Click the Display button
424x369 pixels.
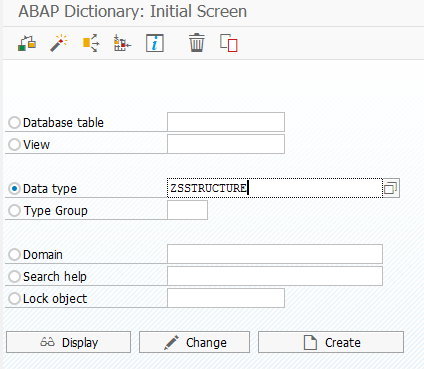pyautogui.click(x=68, y=342)
